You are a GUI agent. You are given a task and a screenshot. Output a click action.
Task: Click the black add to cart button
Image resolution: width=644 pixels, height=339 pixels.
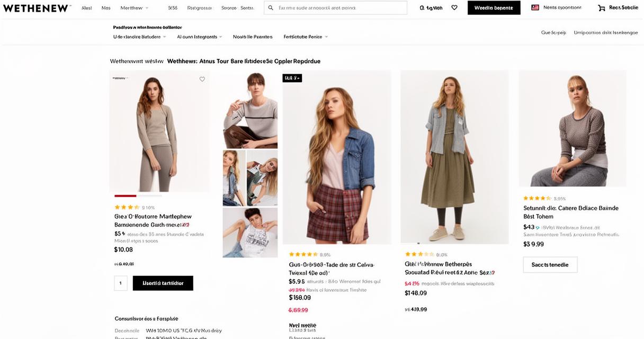point(163,283)
